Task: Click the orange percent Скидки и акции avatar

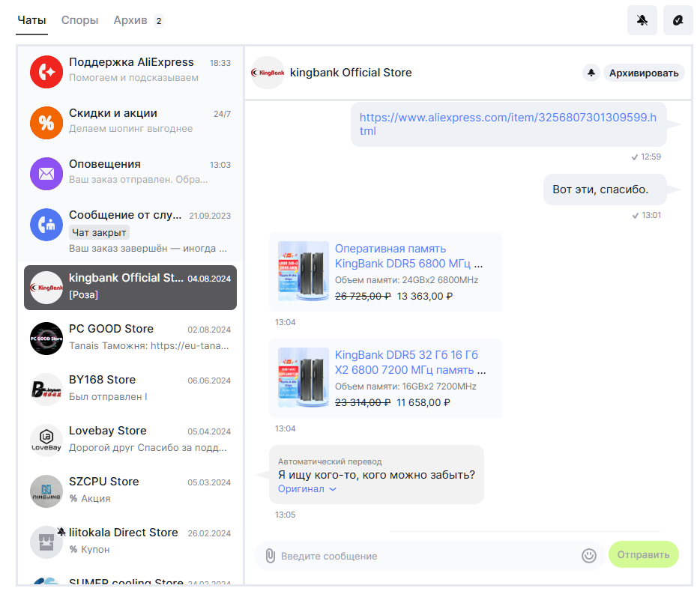Action: (46, 123)
